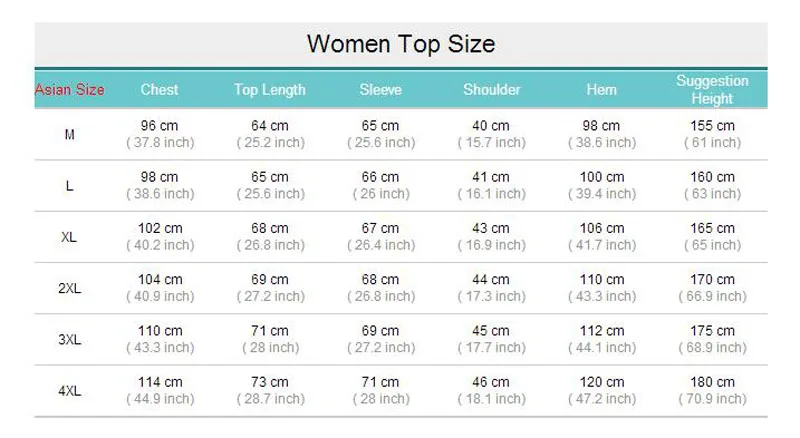Click the Chest column header
The image size is (800, 438).
point(159,90)
